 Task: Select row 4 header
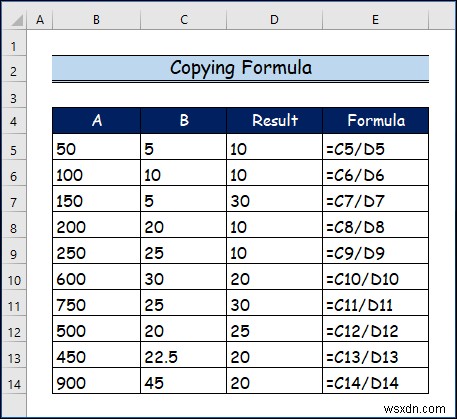point(14,121)
